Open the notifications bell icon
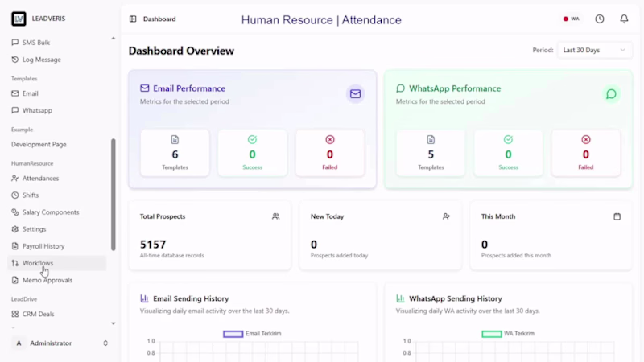The image size is (644, 362). point(624,19)
